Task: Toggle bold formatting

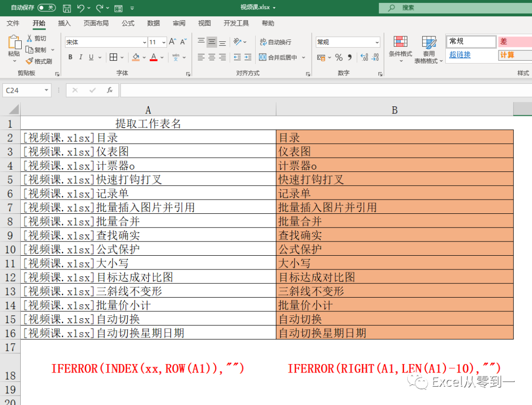Action: click(x=70, y=57)
